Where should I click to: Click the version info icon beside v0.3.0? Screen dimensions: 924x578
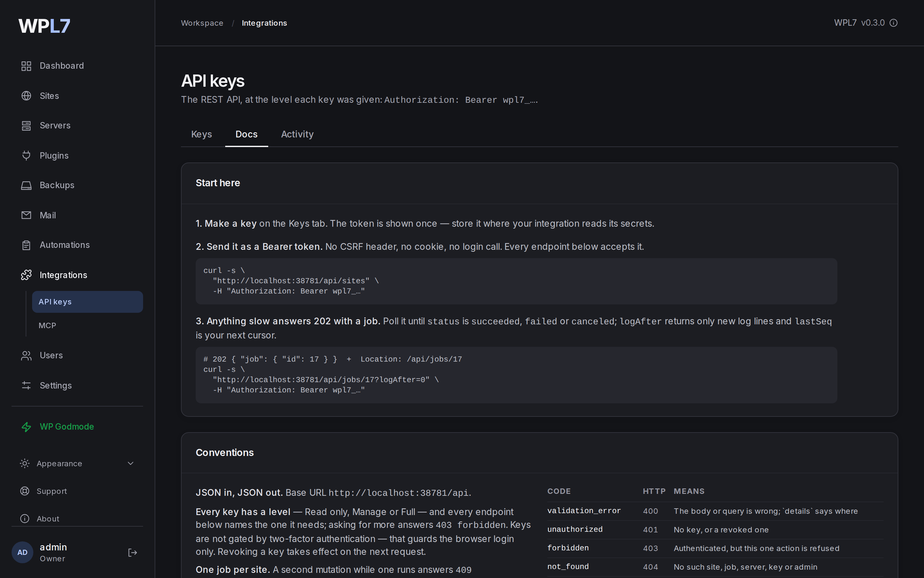coord(894,23)
